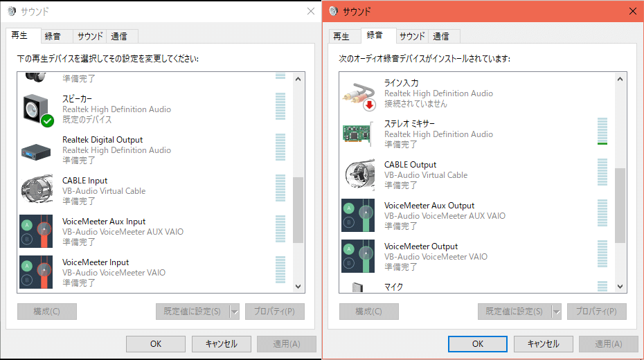Select the ライン入力 line-in cable icon

[359, 96]
